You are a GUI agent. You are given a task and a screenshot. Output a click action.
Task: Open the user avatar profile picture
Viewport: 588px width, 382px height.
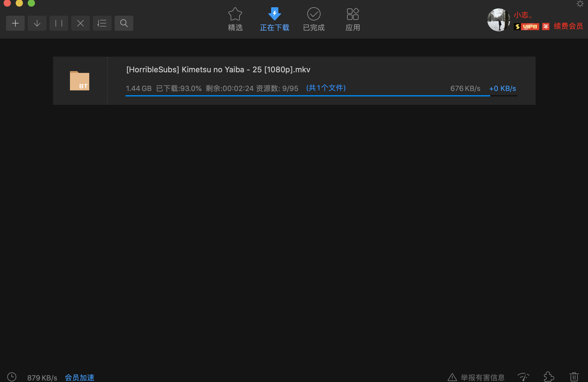tap(498, 20)
